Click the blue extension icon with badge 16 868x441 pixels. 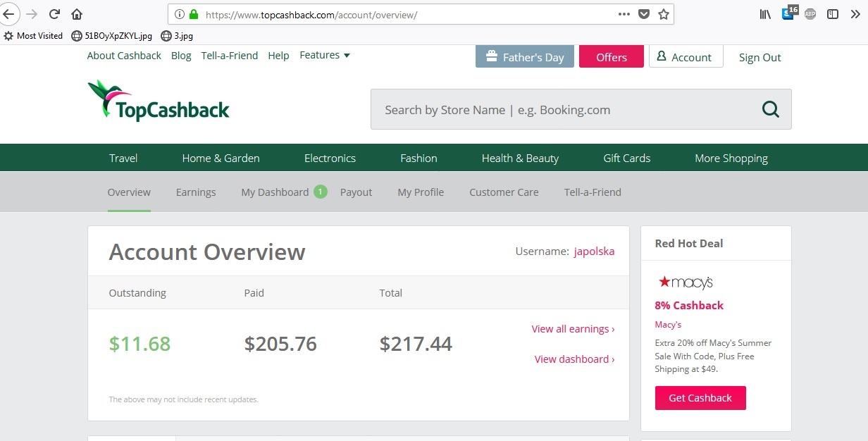coord(789,13)
